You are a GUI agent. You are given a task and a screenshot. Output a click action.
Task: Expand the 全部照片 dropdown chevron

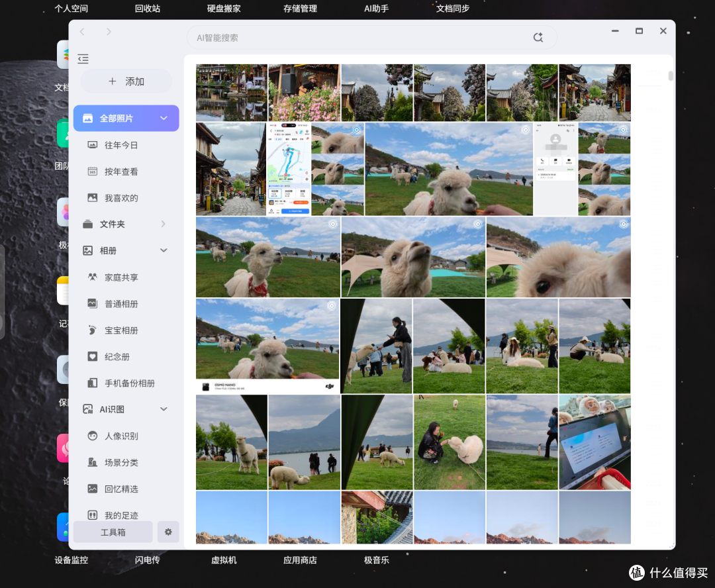(164, 118)
